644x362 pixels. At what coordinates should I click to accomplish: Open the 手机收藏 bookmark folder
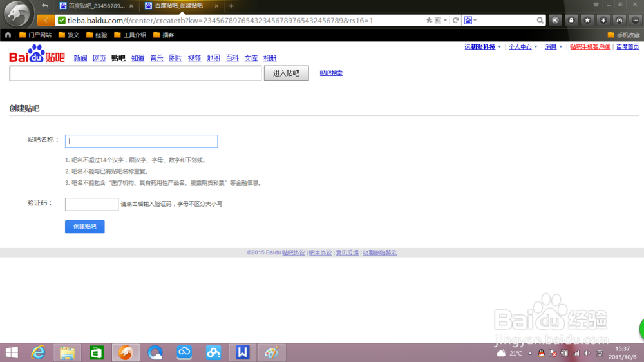(623, 35)
